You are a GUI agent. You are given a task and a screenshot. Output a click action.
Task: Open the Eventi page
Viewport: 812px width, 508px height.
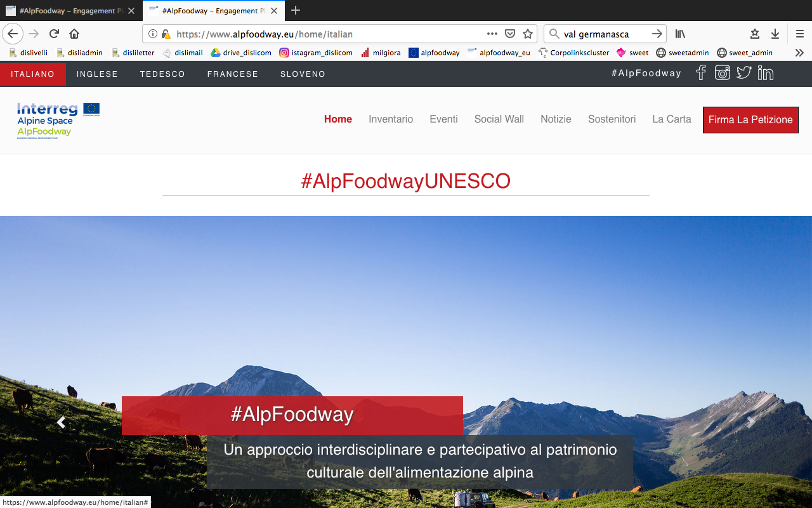pos(443,119)
